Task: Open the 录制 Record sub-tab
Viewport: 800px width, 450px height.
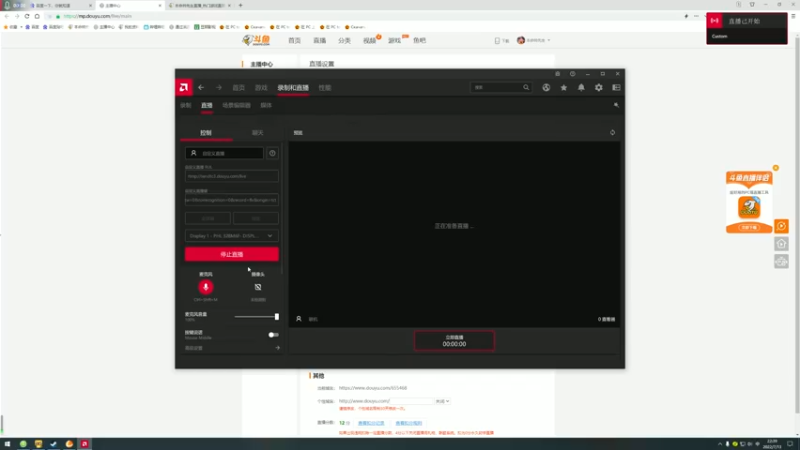Action: click(186, 105)
